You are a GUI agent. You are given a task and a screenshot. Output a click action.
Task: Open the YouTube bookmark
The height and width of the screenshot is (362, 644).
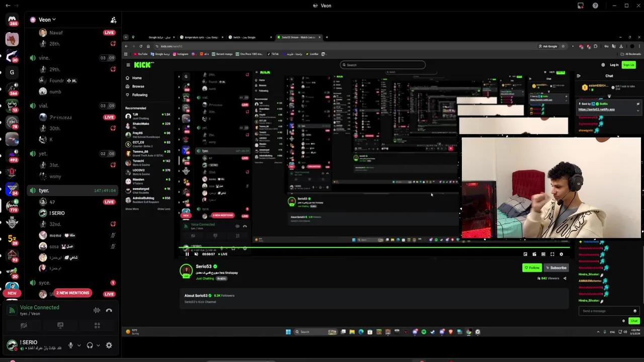140,54
